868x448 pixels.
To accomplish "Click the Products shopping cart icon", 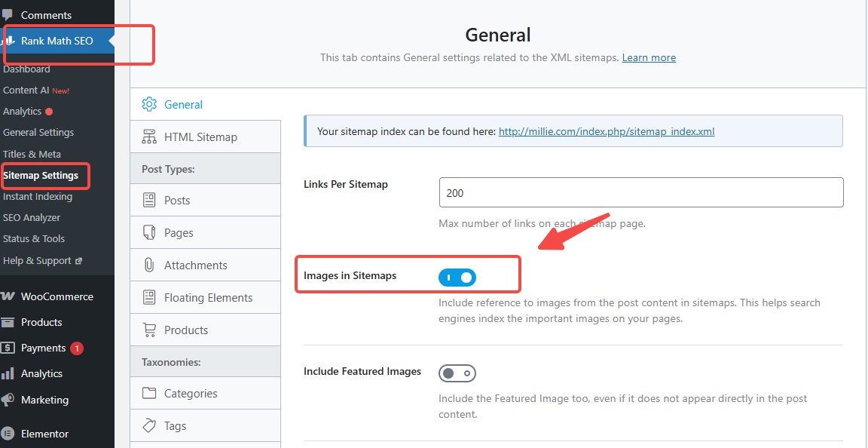I will click(149, 330).
